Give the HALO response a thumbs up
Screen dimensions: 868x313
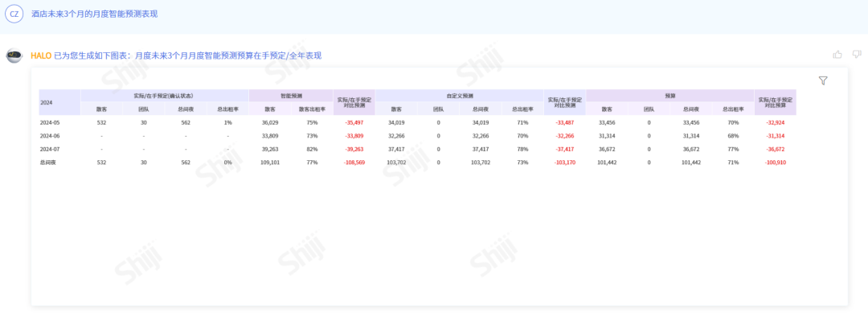837,54
